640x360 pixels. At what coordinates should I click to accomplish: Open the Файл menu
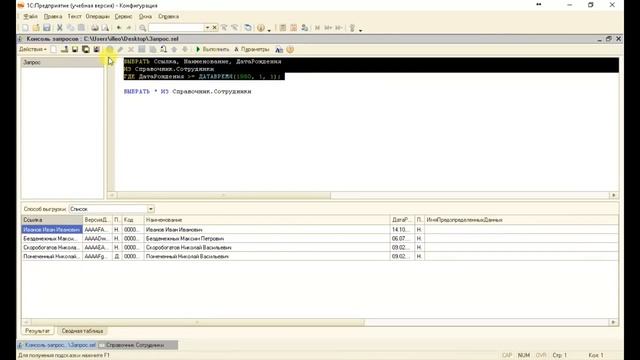[30, 16]
